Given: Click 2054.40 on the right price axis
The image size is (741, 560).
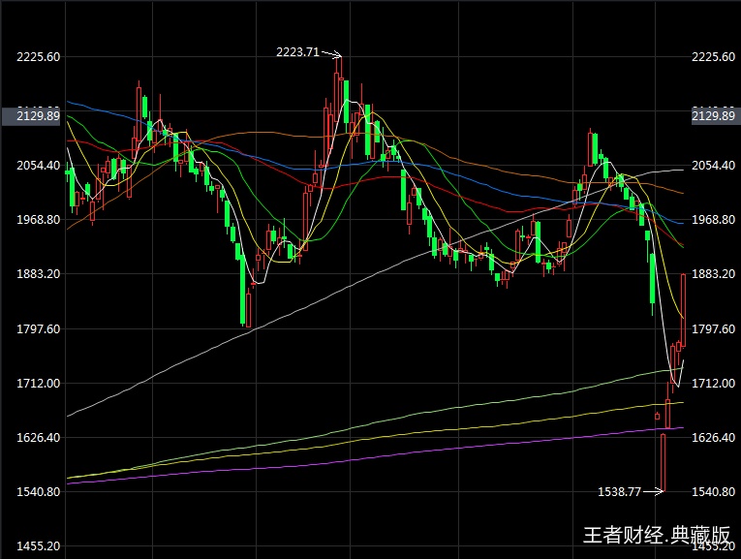Looking at the screenshot, I should pyautogui.click(x=714, y=166).
